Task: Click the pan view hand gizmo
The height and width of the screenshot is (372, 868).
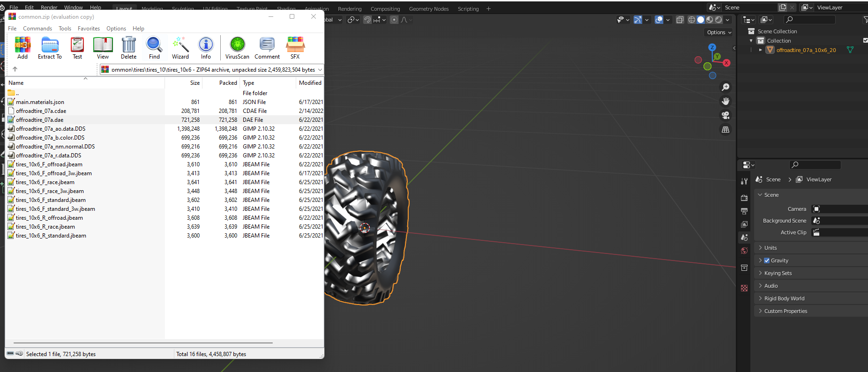Action: click(726, 101)
